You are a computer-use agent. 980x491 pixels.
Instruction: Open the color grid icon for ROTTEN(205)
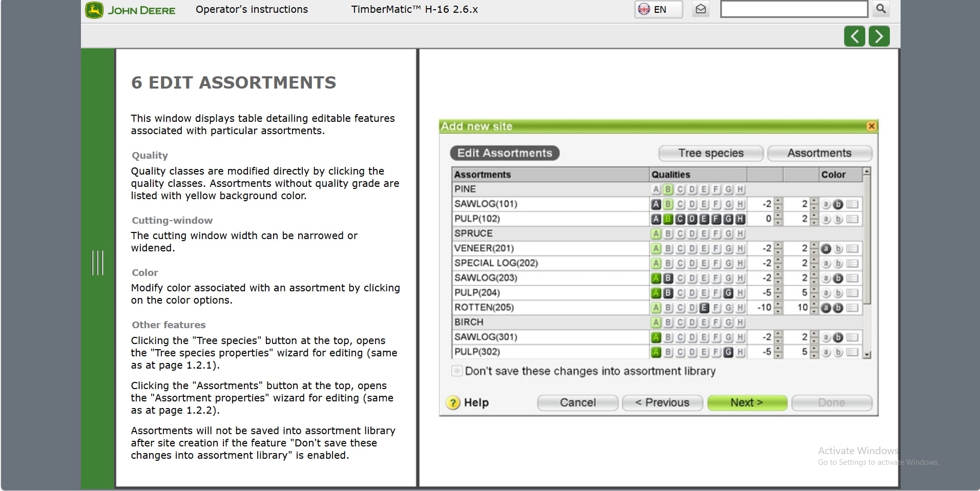tap(852, 308)
